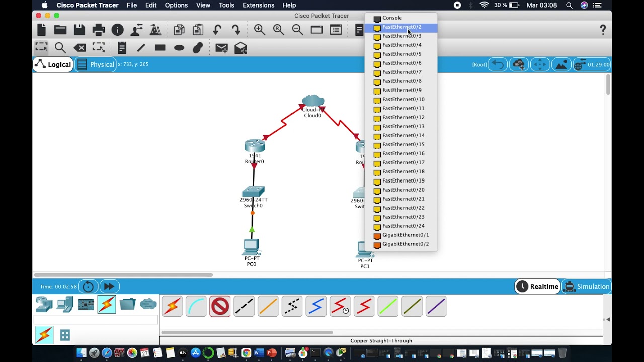Choose FastEthernet0/10 port
The width and height of the screenshot is (644, 362).
coord(401,99)
